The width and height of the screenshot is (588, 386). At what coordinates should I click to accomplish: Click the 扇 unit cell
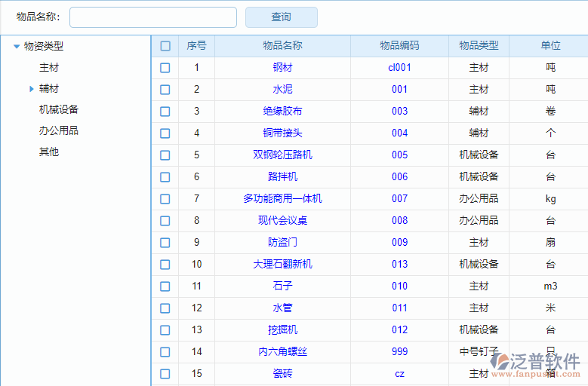coord(550,242)
